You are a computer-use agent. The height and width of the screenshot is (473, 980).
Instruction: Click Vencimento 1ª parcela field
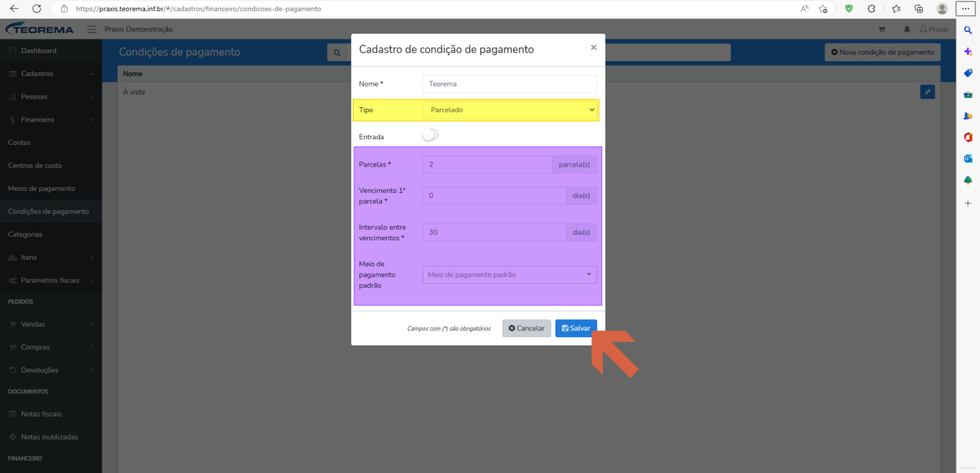click(x=494, y=196)
